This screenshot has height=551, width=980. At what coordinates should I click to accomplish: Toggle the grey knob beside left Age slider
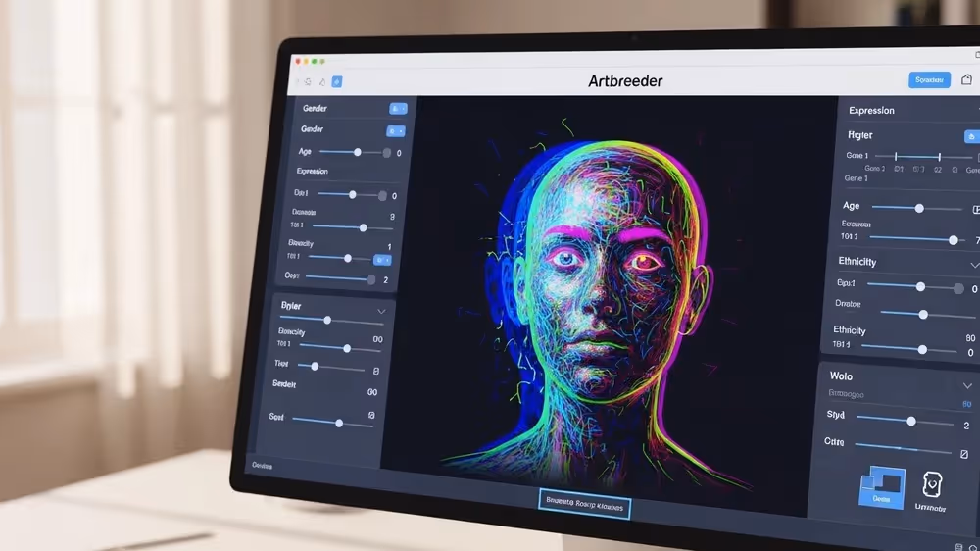coord(387,153)
